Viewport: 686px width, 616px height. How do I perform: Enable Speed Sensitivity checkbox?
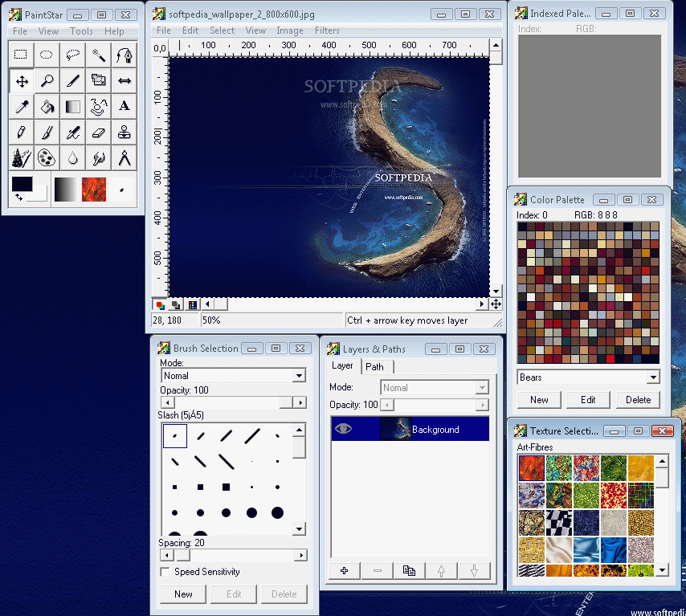click(x=165, y=572)
